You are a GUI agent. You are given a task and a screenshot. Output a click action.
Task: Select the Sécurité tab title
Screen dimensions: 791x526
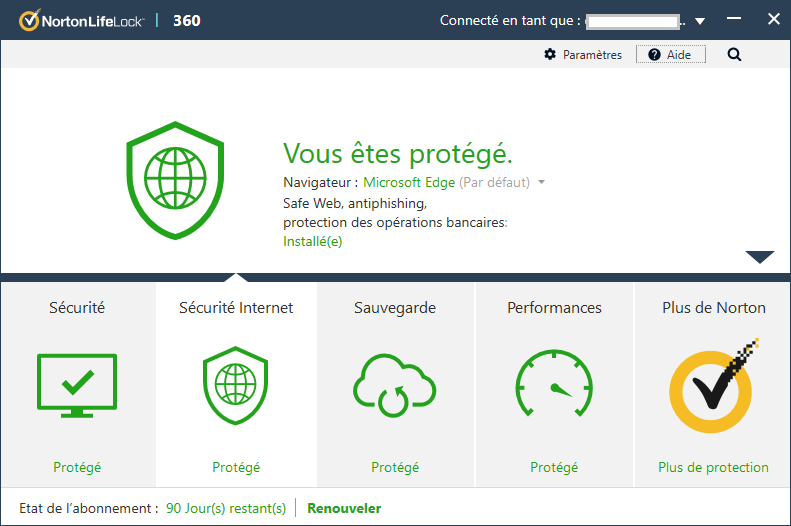coord(77,308)
